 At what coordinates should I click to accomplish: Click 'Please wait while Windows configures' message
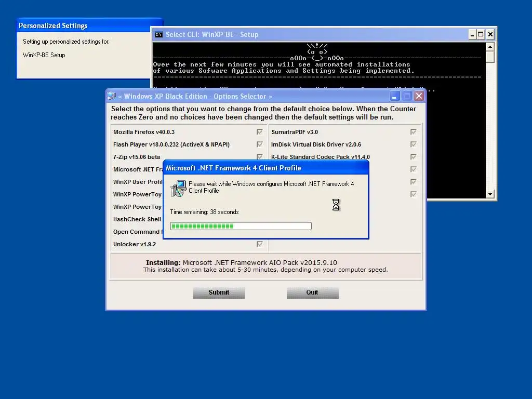click(271, 187)
